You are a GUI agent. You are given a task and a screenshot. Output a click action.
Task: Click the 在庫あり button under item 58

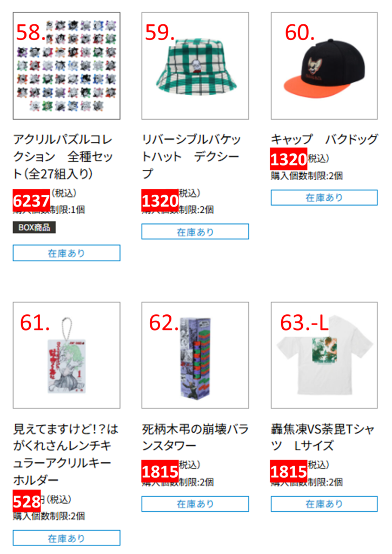click(x=67, y=253)
